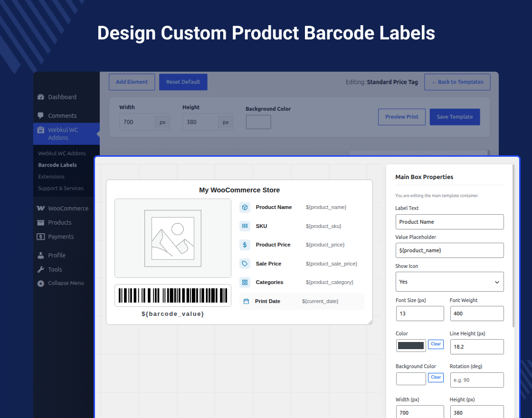Select the SKU barcode icon on label
Image resolution: width=532 pixels, height=418 pixels.
(x=245, y=226)
